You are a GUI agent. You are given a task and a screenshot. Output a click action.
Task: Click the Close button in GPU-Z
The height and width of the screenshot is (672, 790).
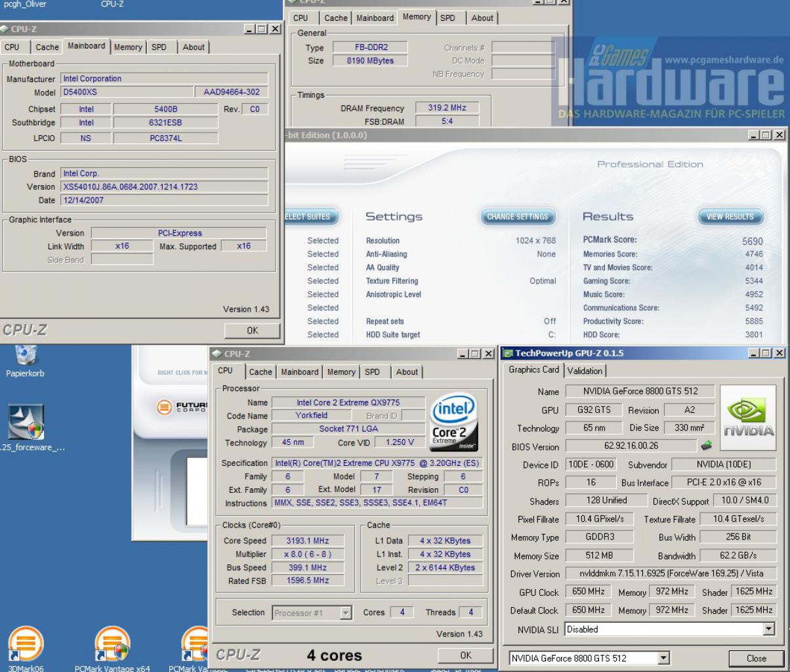(x=756, y=658)
